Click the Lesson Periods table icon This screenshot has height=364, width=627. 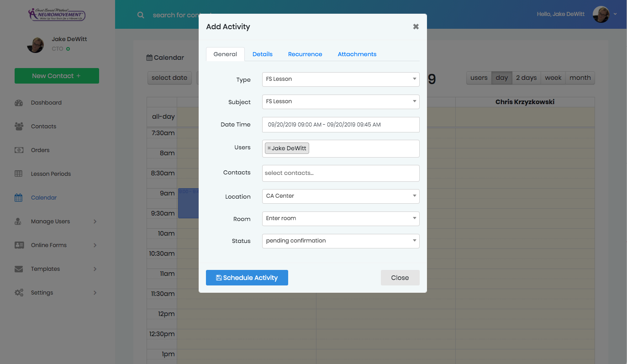click(19, 174)
